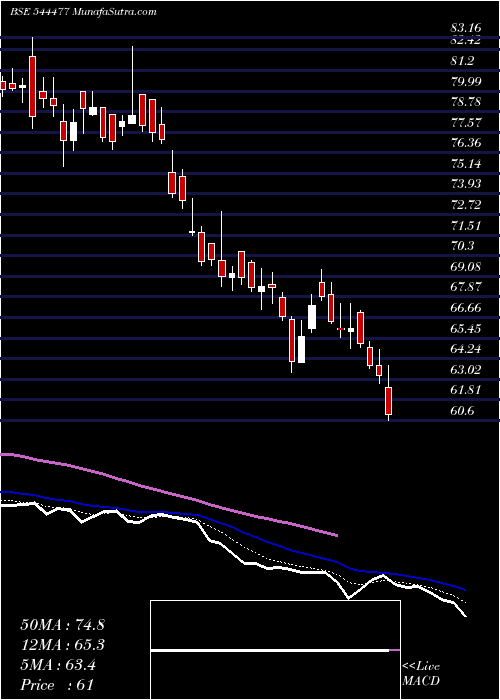This screenshot has width=500, height=700.
Task: Click the 65.45 price level label
Action: 466,328
